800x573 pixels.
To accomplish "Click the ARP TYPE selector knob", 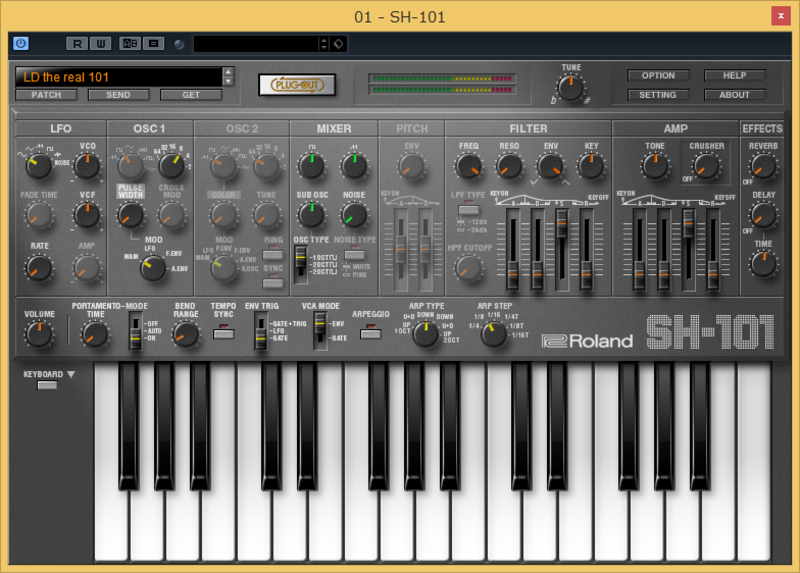I will click(x=426, y=334).
